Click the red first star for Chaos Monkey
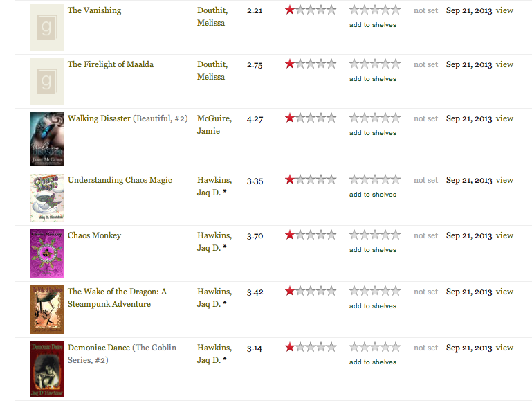The image size is (532, 401). point(290,235)
